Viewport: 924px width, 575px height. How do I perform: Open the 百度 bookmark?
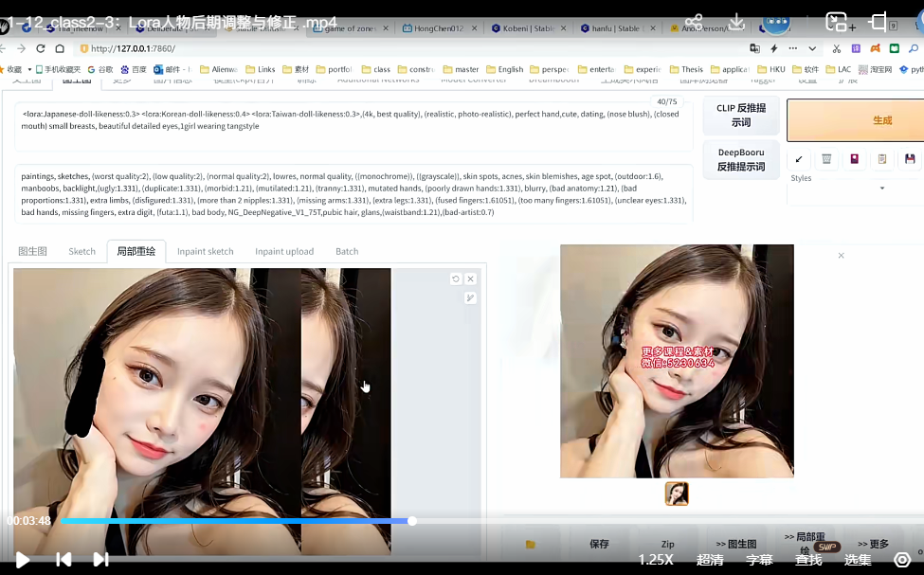(134, 69)
